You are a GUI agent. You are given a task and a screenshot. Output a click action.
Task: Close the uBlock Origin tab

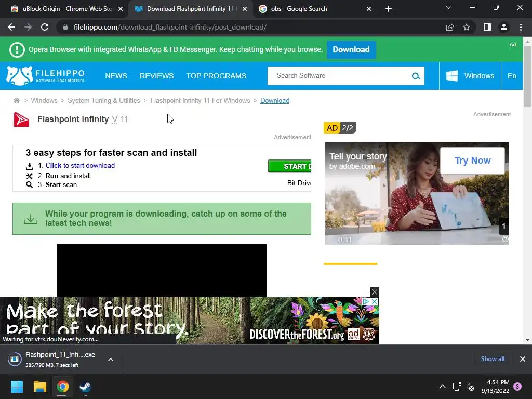pyautogui.click(x=121, y=9)
